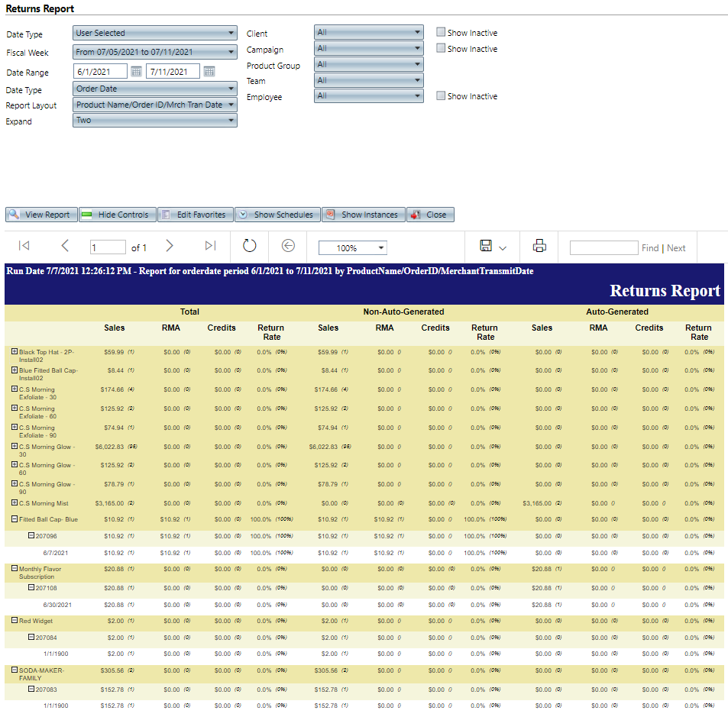This screenshot has height=717, width=728.
Task: Click the go back to parent report icon
Action: pyautogui.click(x=288, y=246)
